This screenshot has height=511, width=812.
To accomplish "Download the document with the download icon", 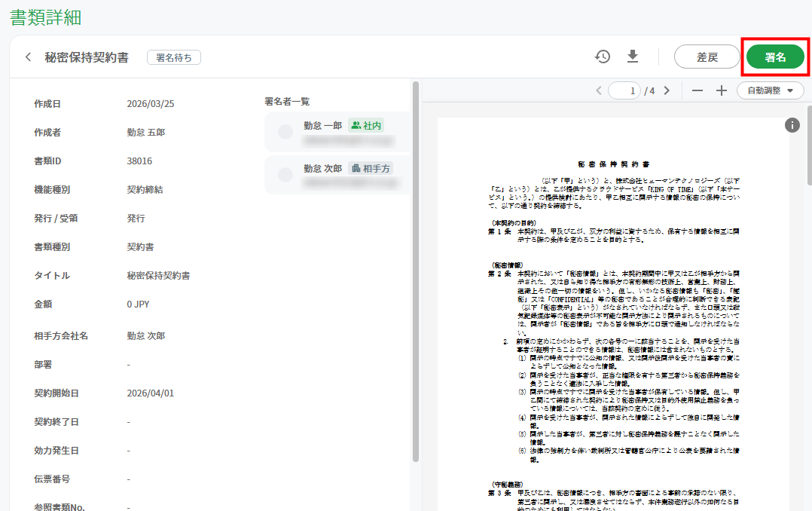I will point(632,57).
